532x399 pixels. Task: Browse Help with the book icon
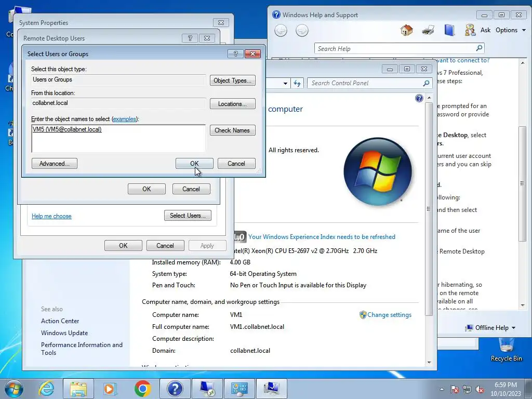pyautogui.click(x=449, y=30)
